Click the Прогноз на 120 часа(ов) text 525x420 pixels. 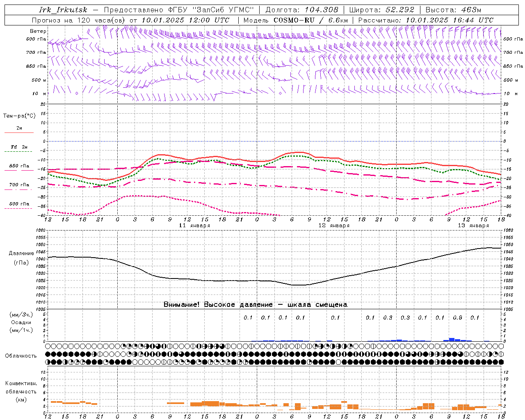point(79,20)
